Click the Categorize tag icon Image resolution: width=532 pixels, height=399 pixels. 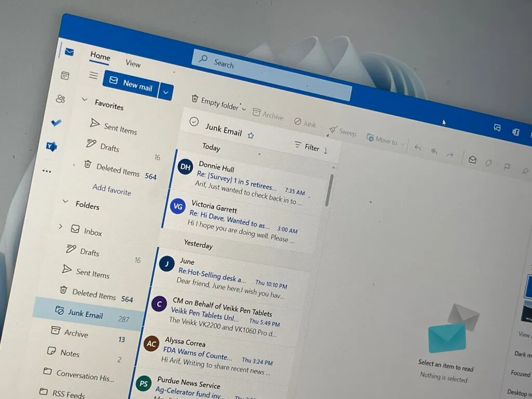click(488, 163)
